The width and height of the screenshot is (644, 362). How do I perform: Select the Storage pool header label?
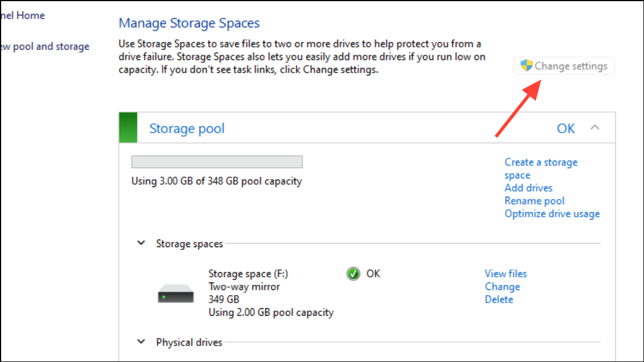click(186, 128)
